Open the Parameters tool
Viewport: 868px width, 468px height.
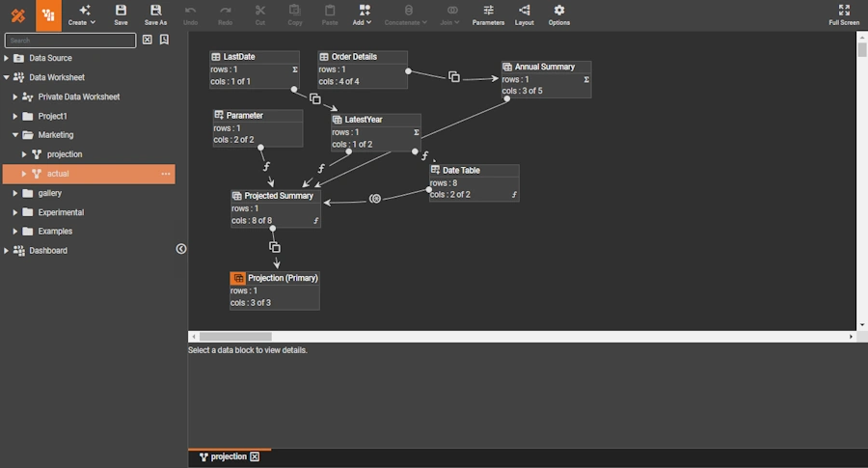(488, 14)
